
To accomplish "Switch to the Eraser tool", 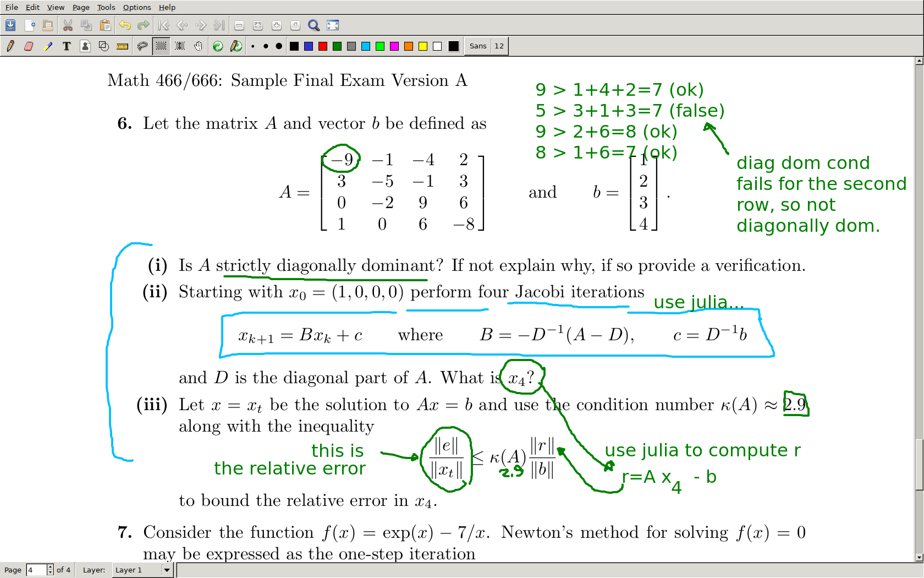I will click(29, 46).
